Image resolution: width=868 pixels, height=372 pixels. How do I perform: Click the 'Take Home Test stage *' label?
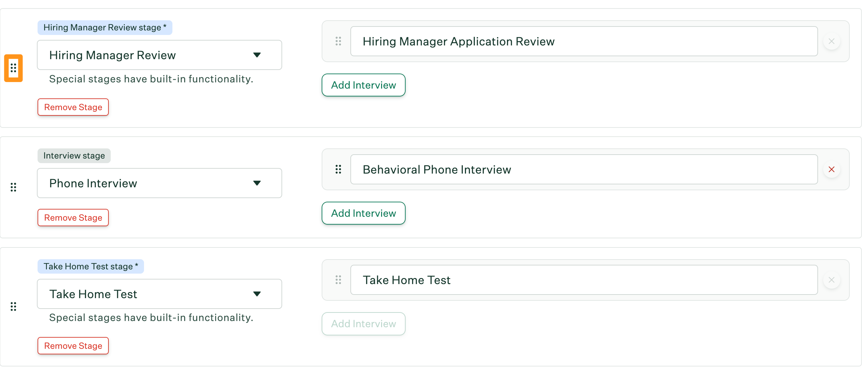click(91, 266)
